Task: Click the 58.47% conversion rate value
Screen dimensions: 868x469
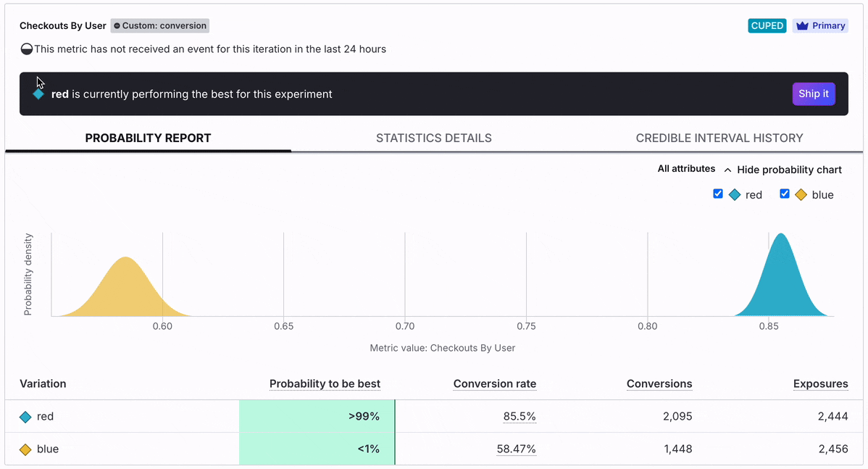Action: pos(516,449)
